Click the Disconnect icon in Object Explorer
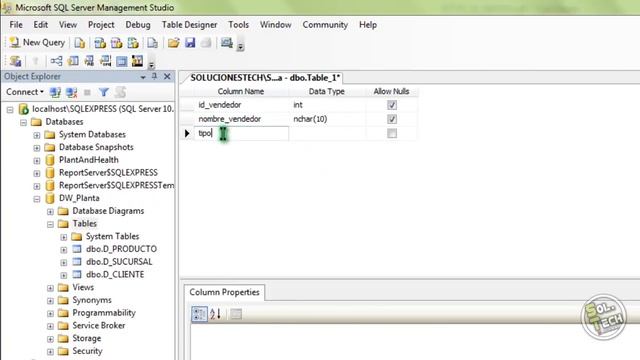 71,93
